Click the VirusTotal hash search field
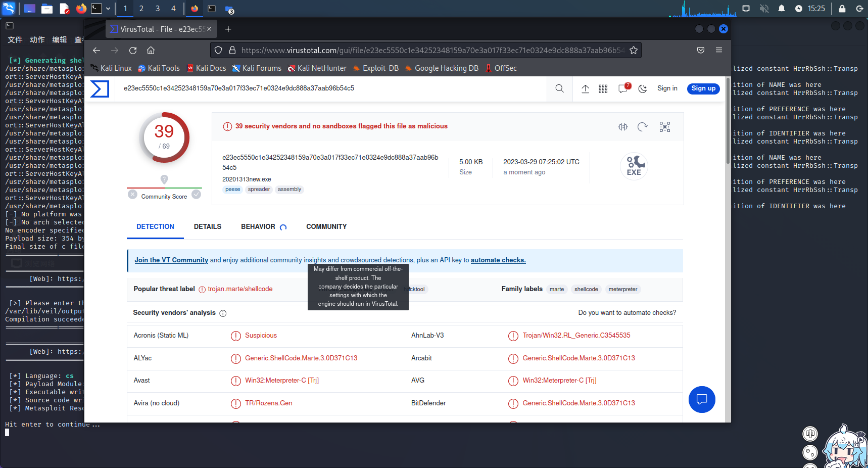The height and width of the screenshot is (468, 868). coord(331,88)
